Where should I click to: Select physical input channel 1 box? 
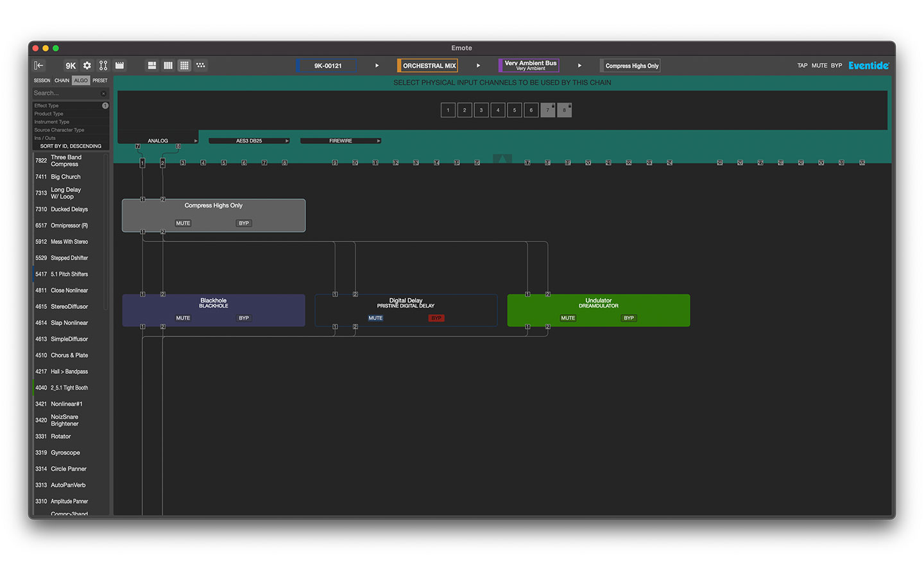[x=448, y=110]
